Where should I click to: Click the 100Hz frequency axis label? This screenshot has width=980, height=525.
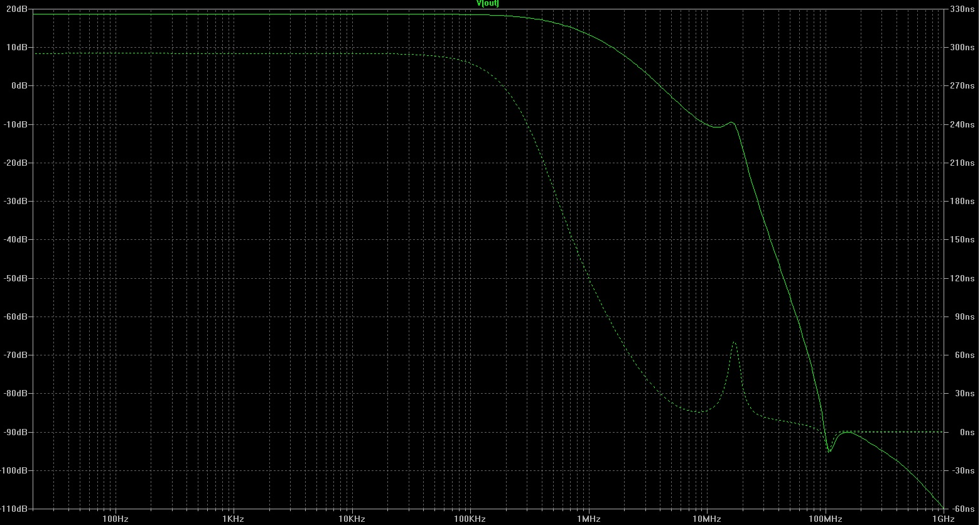tap(114, 519)
